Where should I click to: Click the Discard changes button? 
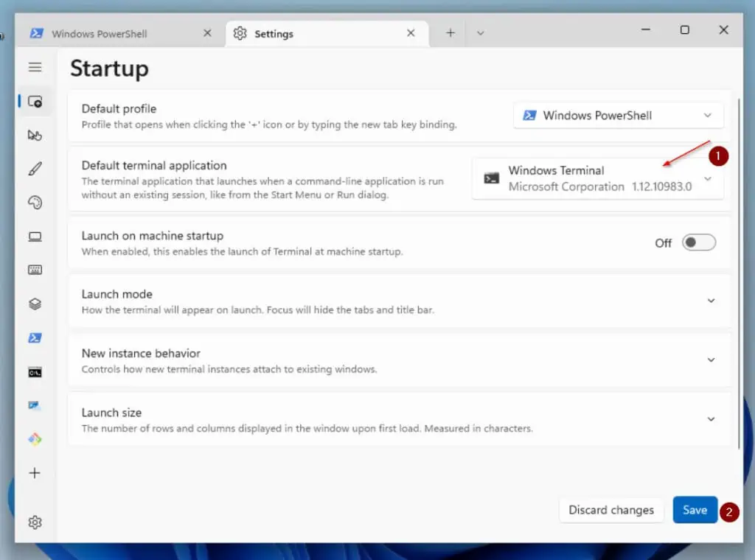point(611,509)
